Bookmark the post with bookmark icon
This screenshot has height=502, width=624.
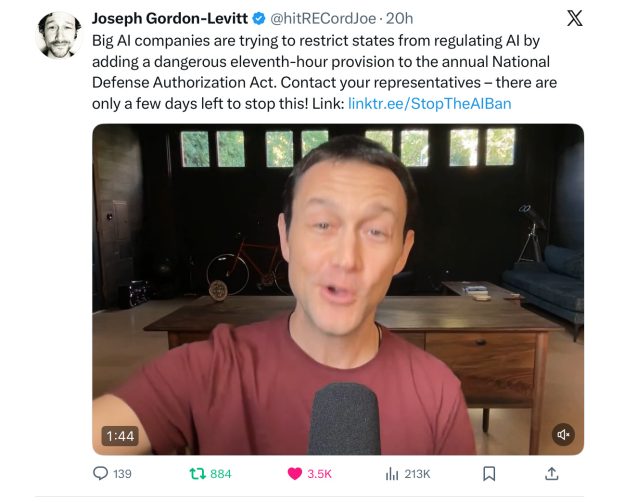(489, 474)
